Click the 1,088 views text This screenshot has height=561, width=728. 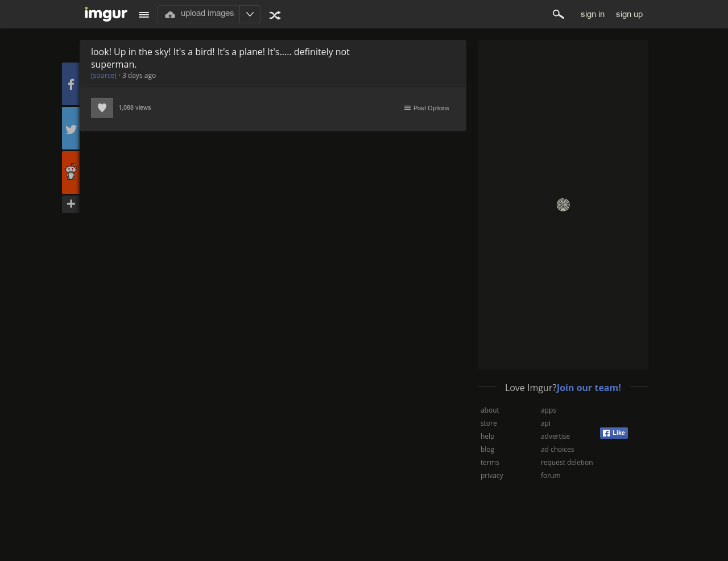click(135, 107)
